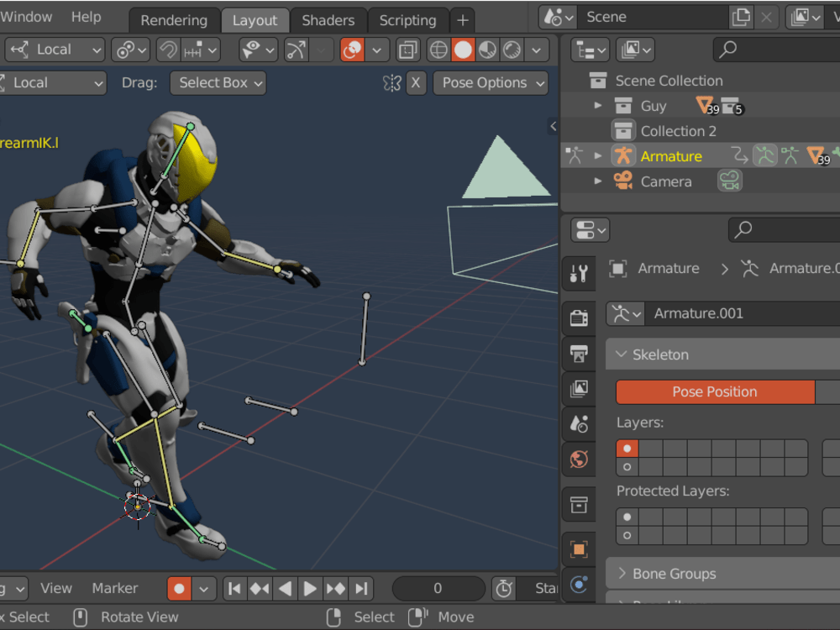Click the outliner search field
This screenshot has width=840, height=630.
[777, 50]
